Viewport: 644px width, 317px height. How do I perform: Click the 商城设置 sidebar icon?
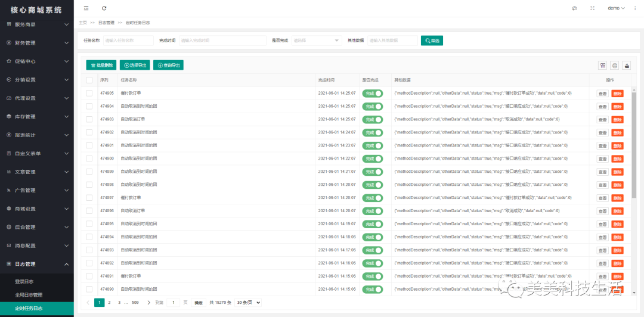tap(9, 209)
